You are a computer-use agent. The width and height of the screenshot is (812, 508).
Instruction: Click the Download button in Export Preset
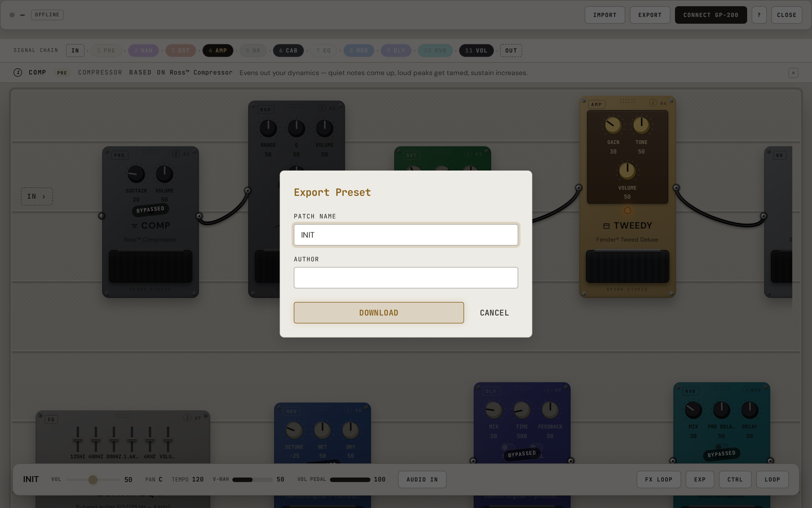point(378,312)
